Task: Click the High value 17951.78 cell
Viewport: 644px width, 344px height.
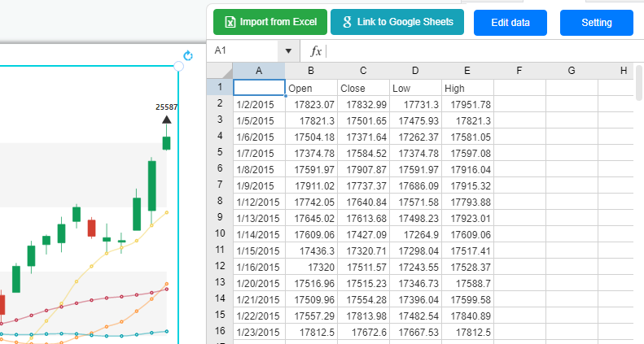Action: pos(467,104)
